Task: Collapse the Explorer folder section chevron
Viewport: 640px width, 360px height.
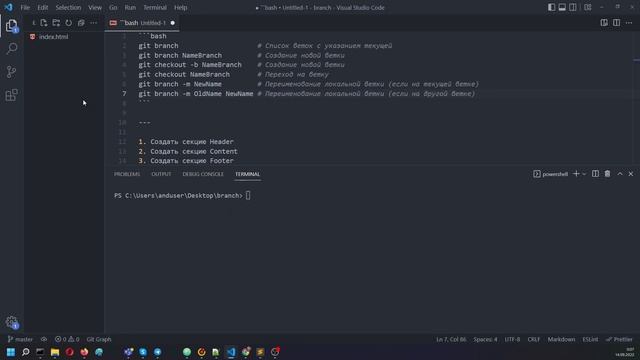Action: point(33,23)
